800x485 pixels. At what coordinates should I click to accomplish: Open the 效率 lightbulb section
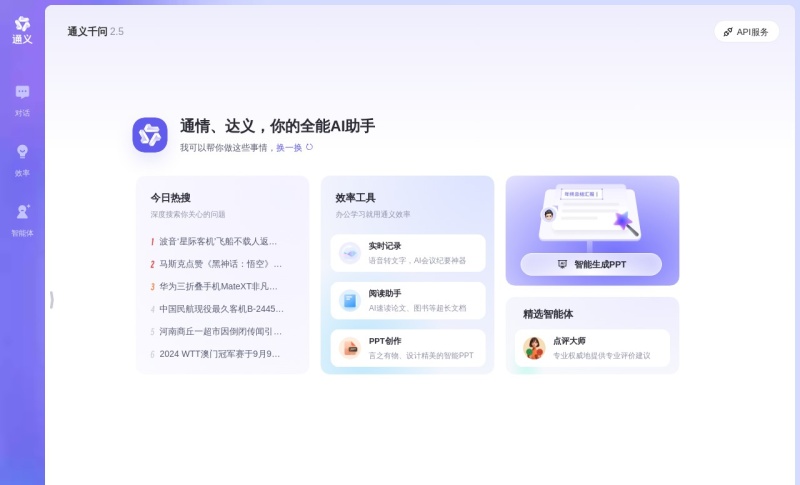point(22,161)
